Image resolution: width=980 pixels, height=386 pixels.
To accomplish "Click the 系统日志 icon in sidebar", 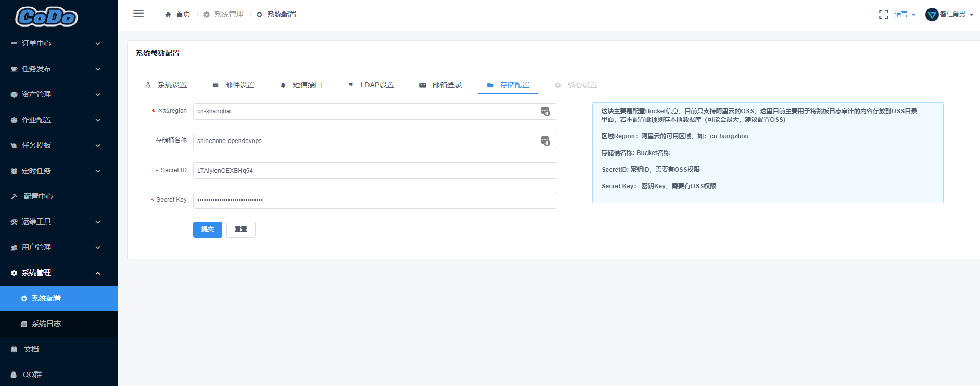I will pos(24,324).
